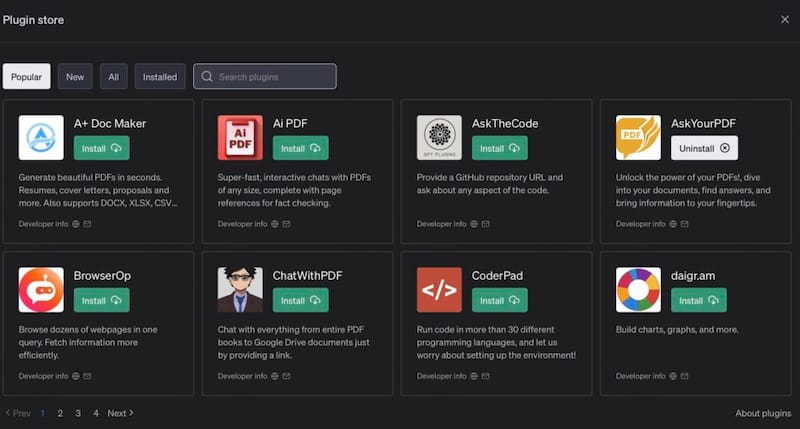
Task: Install the BrowserOp plugin
Action: click(102, 300)
